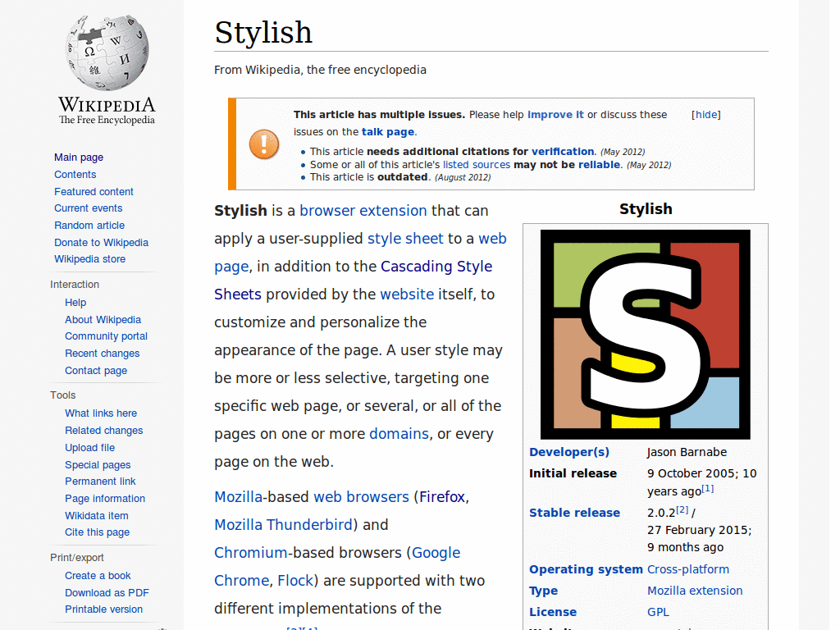This screenshot has width=840, height=630.
Task: Open the Contact page link
Action: coord(96,371)
